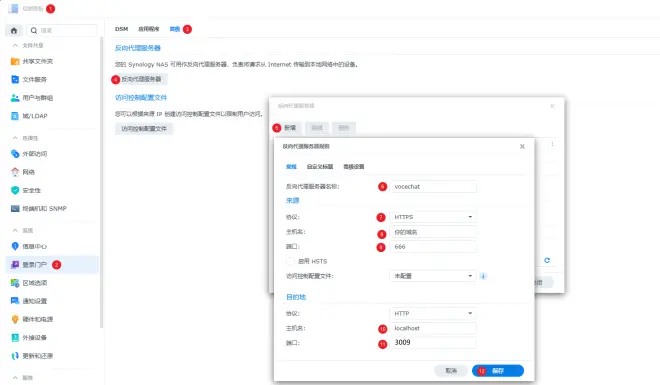Open 安全性 (Security) shield icon

coord(15,190)
